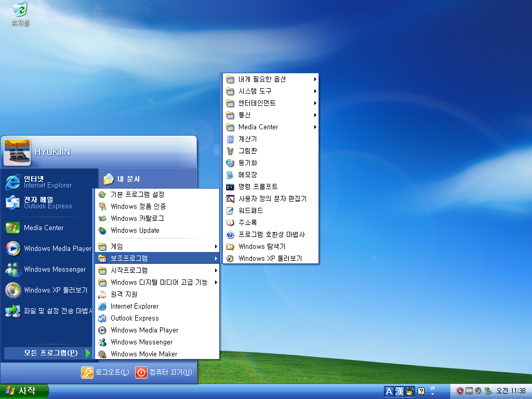Click the vm tray icon
This screenshot has height=399, width=532.
tap(469, 391)
